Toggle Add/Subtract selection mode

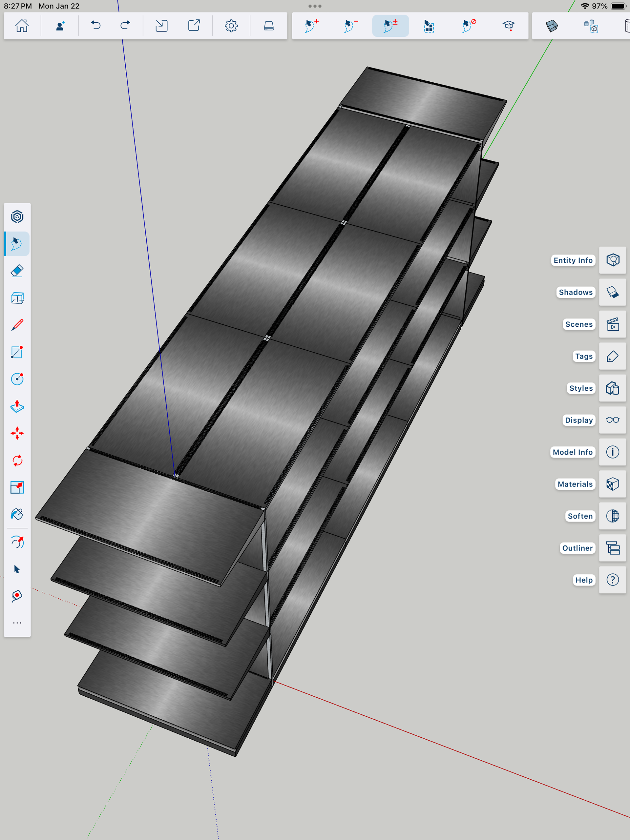click(x=390, y=26)
